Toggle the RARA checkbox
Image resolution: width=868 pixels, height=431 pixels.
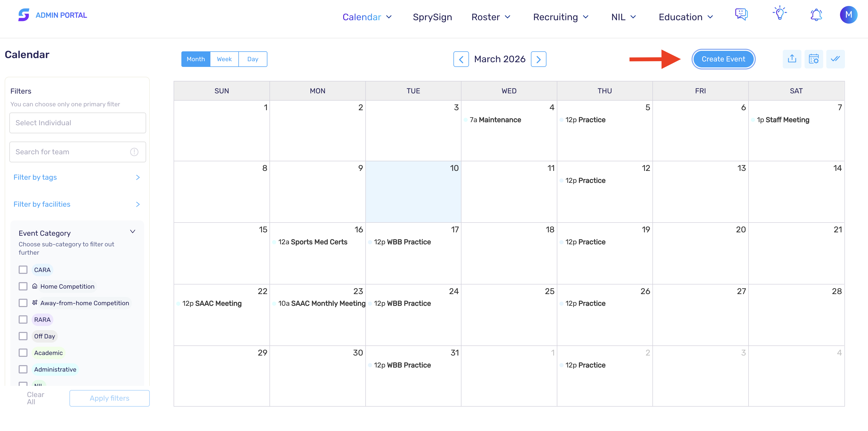coord(23,319)
